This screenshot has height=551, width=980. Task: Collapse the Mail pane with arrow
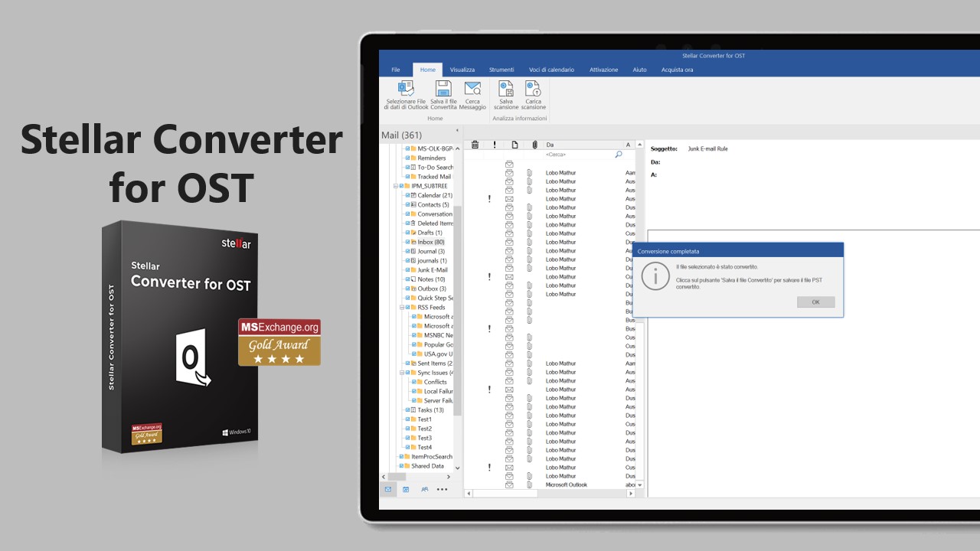pos(457,130)
